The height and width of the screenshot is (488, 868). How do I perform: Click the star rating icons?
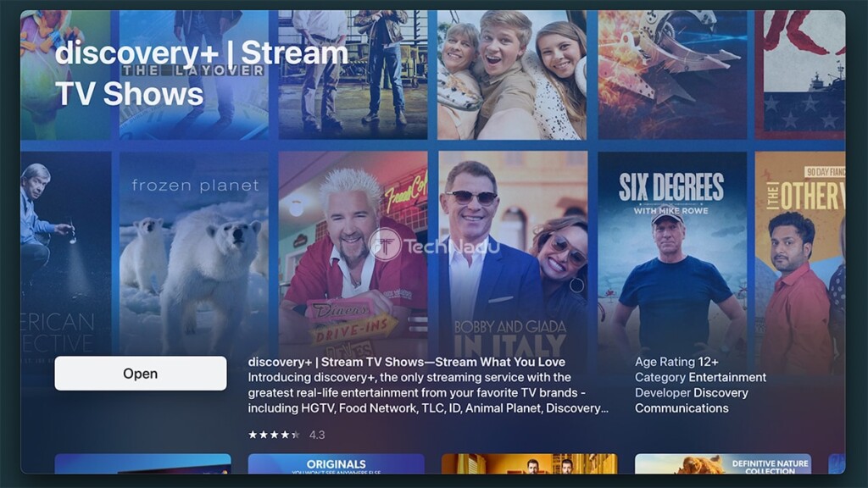274,435
